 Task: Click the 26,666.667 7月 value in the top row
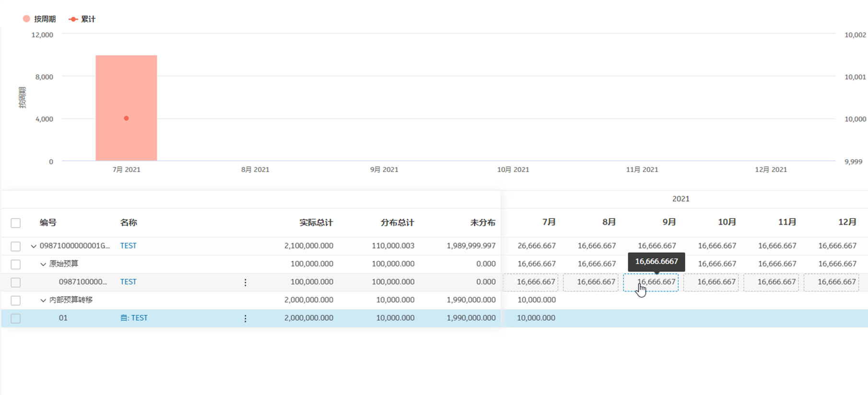point(537,245)
